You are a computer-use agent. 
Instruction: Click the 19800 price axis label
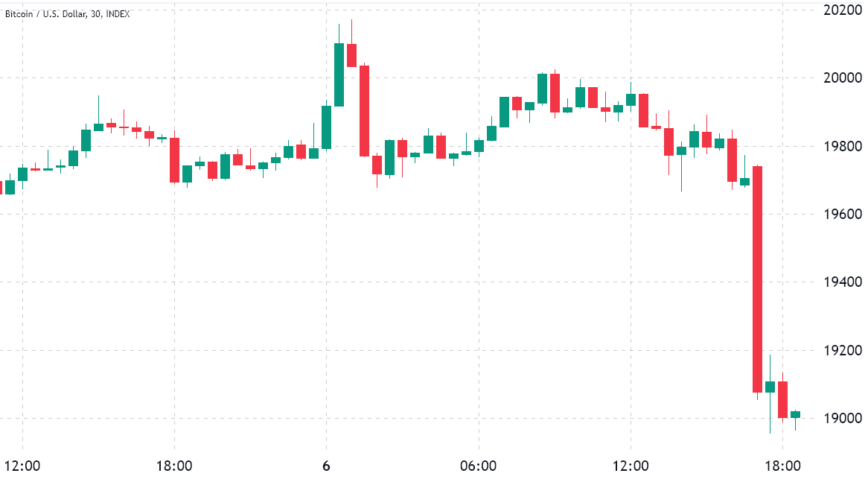click(x=842, y=146)
